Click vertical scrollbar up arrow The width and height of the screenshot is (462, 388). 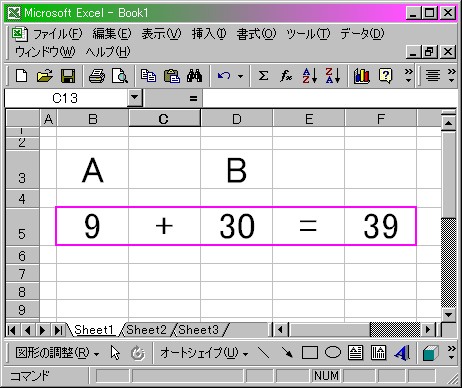click(x=448, y=123)
